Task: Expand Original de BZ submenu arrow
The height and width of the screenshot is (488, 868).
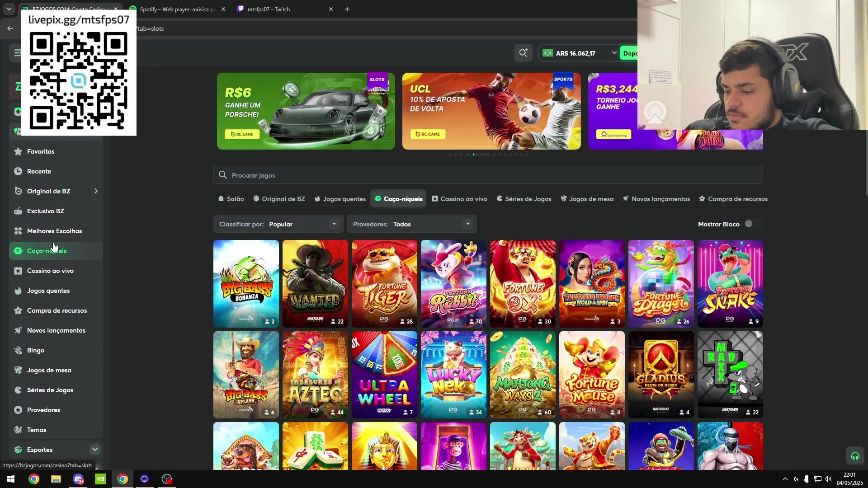Action: pyautogui.click(x=96, y=191)
